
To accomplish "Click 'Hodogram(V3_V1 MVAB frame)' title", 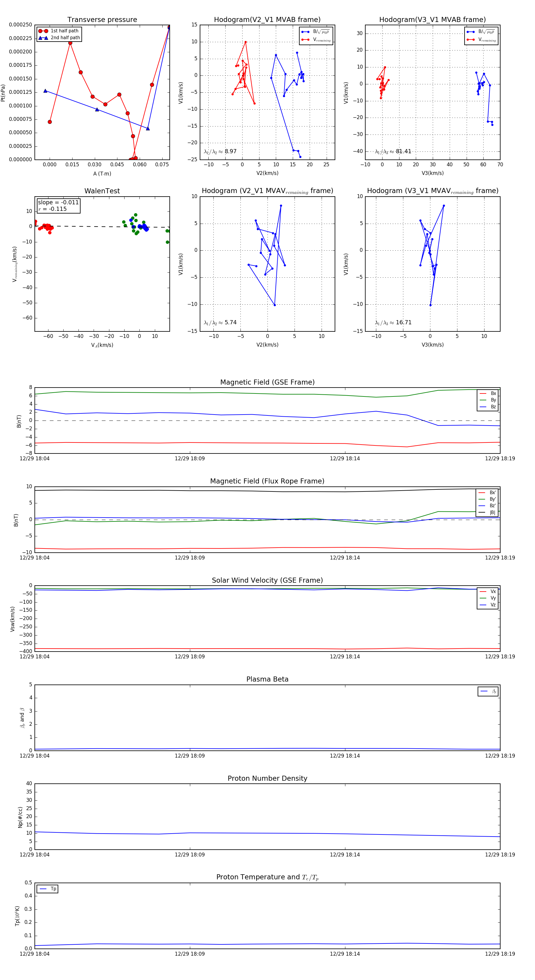I will coord(432,20).
